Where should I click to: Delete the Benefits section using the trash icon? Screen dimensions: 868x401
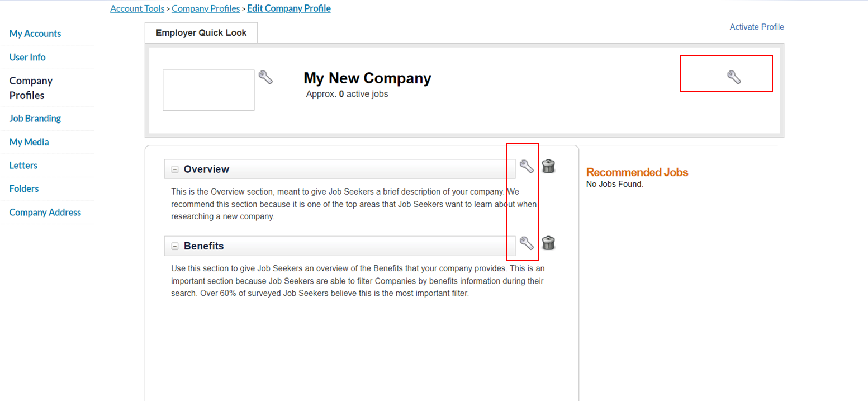tap(548, 242)
